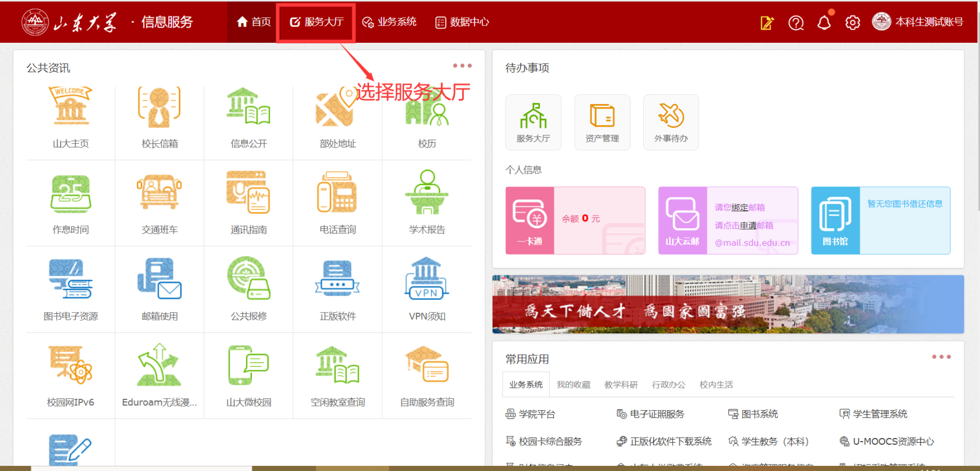Click the 服务大厅 icon under 待办事项
The width and height of the screenshot is (980, 471).
[x=533, y=122]
